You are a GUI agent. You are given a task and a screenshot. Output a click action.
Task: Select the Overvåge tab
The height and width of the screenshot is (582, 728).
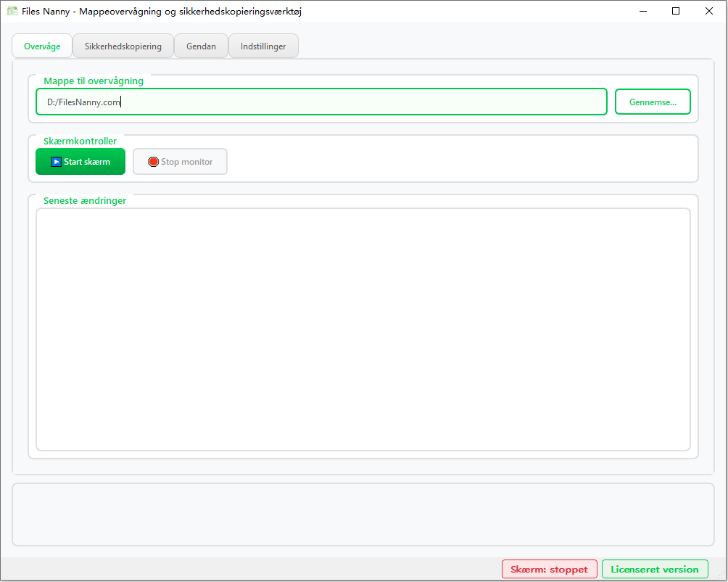tap(41, 46)
